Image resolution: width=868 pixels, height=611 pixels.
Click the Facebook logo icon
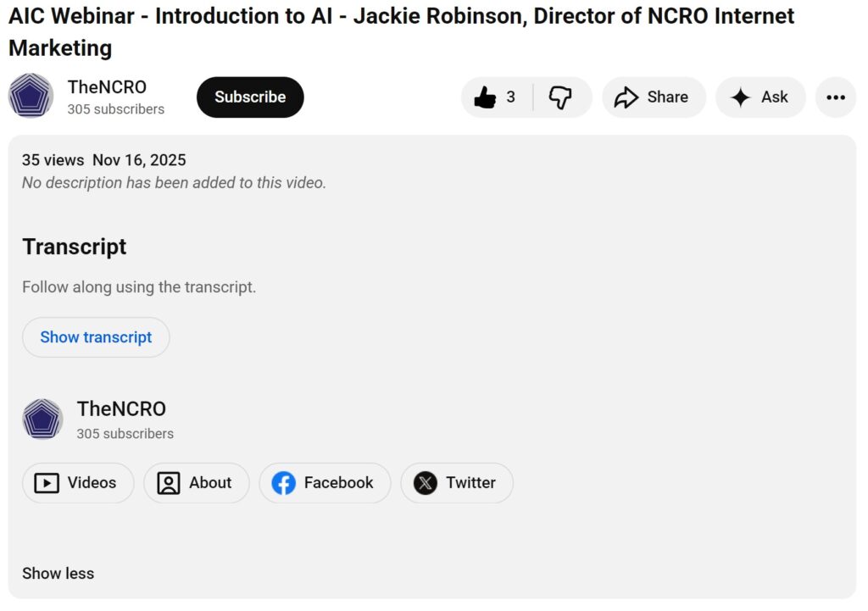coord(283,483)
